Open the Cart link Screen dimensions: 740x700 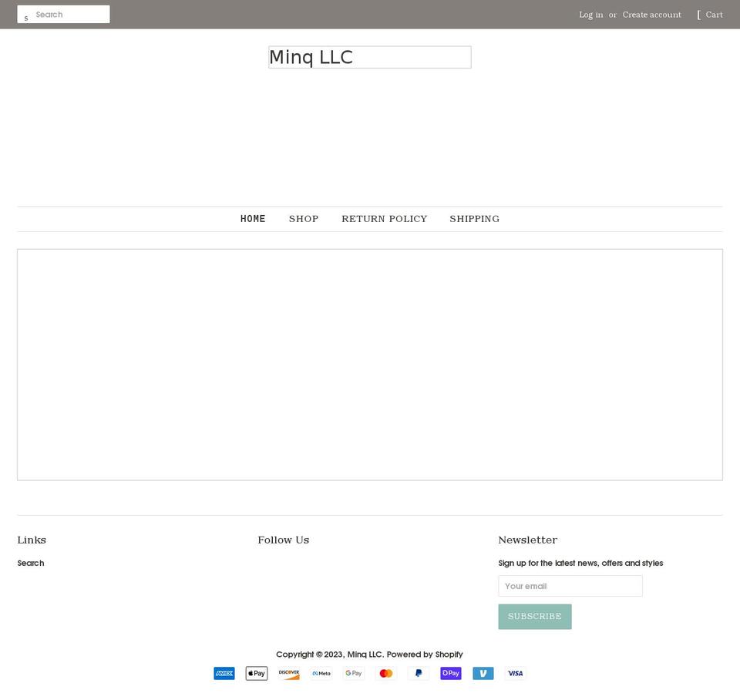[x=714, y=15]
